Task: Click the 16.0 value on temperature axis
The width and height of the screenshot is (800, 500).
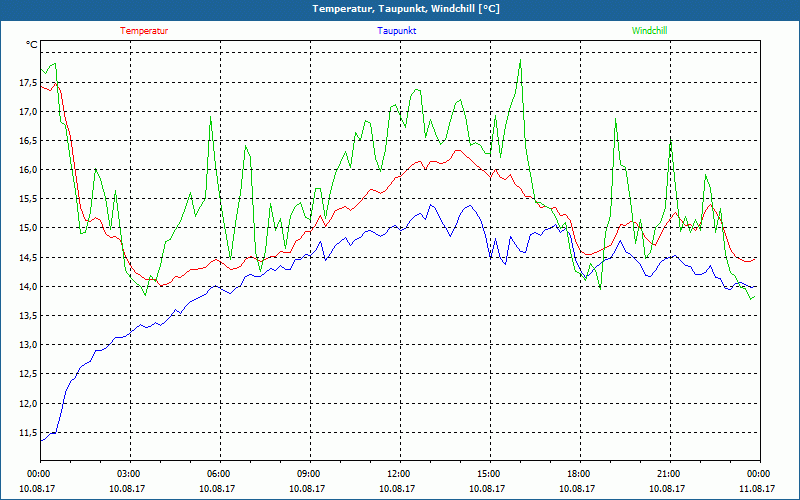Action: [x=28, y=170]
